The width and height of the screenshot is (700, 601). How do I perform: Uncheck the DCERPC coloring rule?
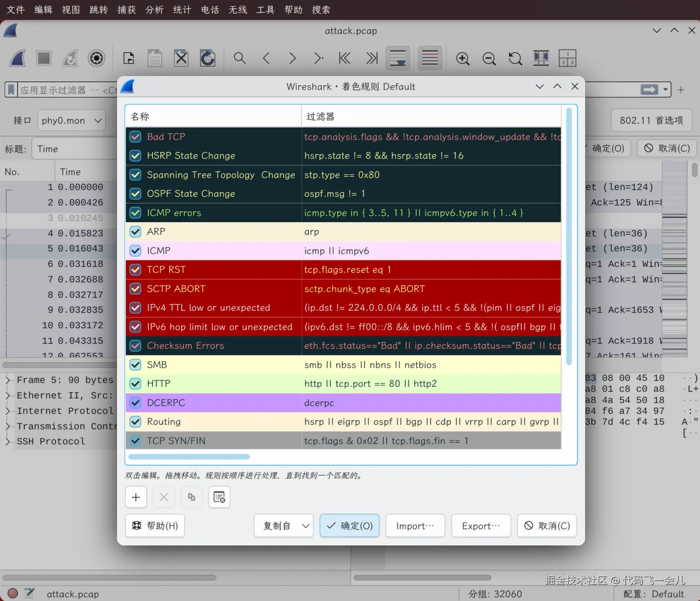pyautogui.click(x=135, y=403)
